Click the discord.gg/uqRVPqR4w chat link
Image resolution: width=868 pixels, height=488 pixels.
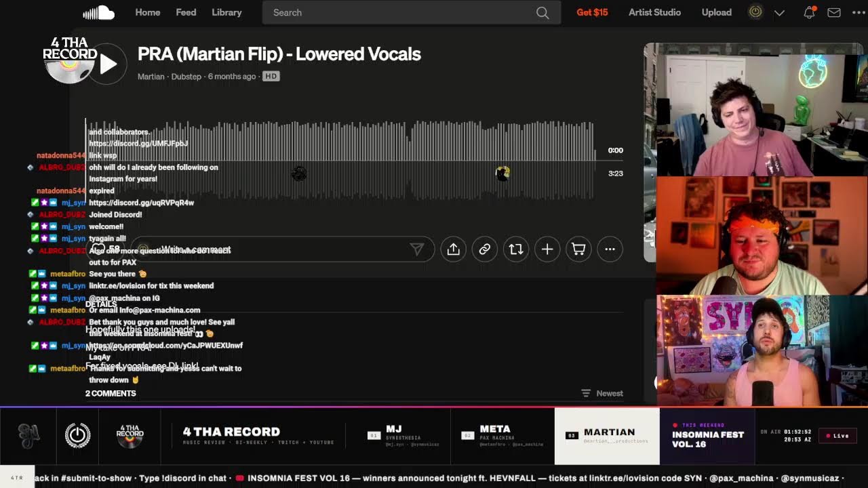141,203
